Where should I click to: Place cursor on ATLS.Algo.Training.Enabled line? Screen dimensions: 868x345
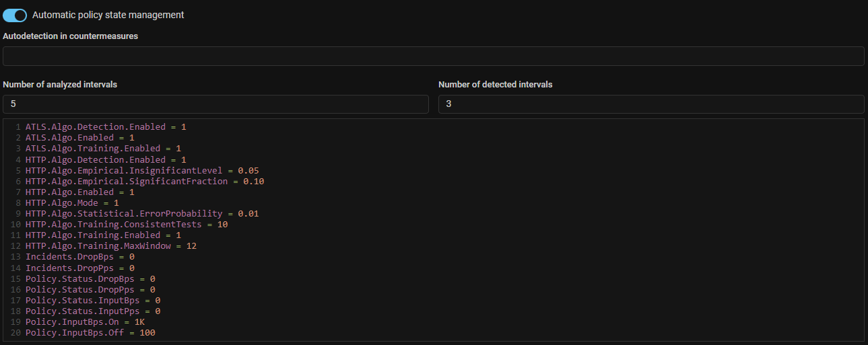pos(102,148)
